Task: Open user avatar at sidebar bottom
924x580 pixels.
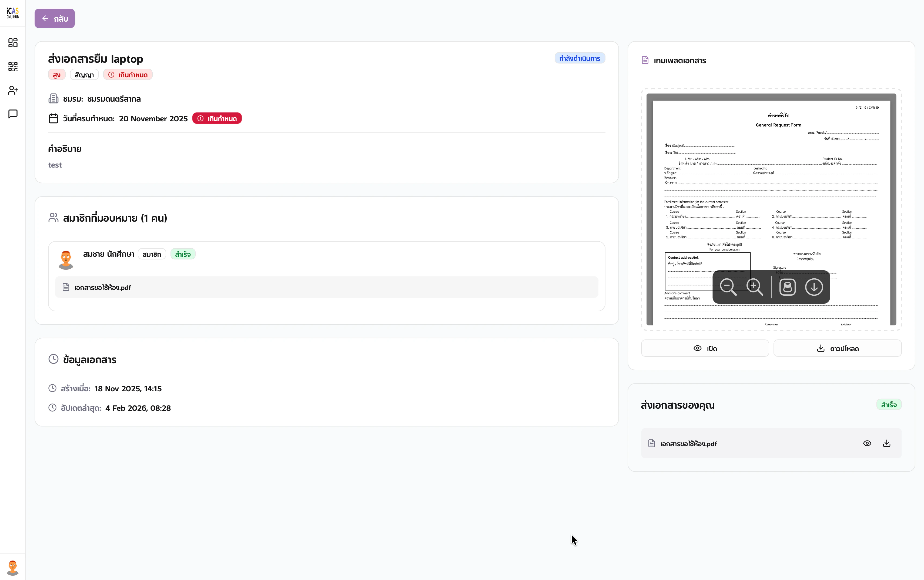Action: [x=13, y=568]
